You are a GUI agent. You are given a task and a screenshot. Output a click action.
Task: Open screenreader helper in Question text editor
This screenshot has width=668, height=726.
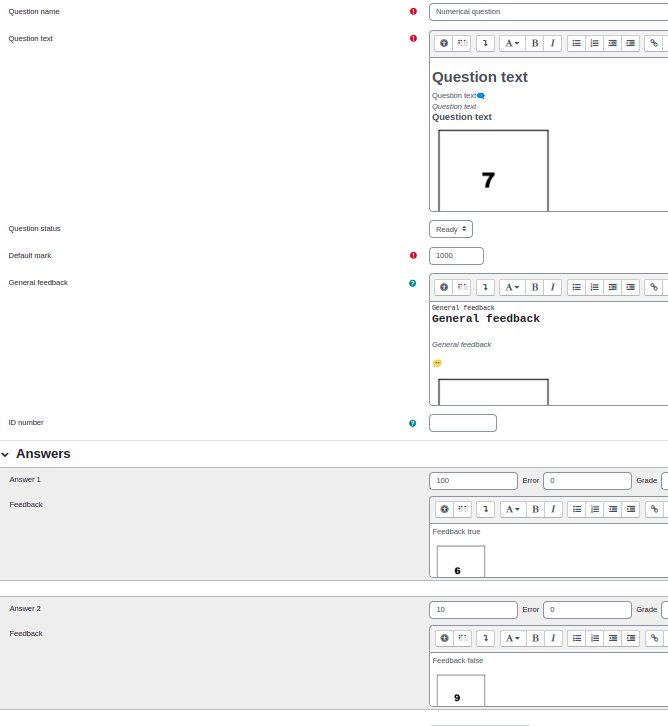[462, 43]
